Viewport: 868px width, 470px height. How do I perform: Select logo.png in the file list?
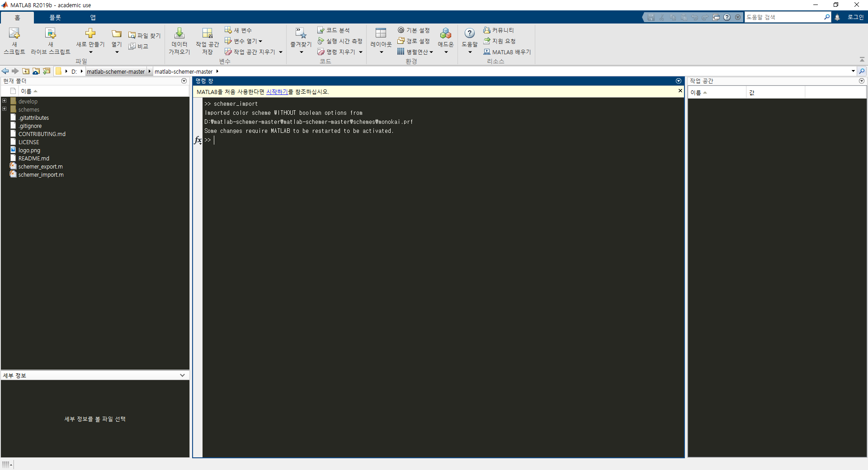29,150
